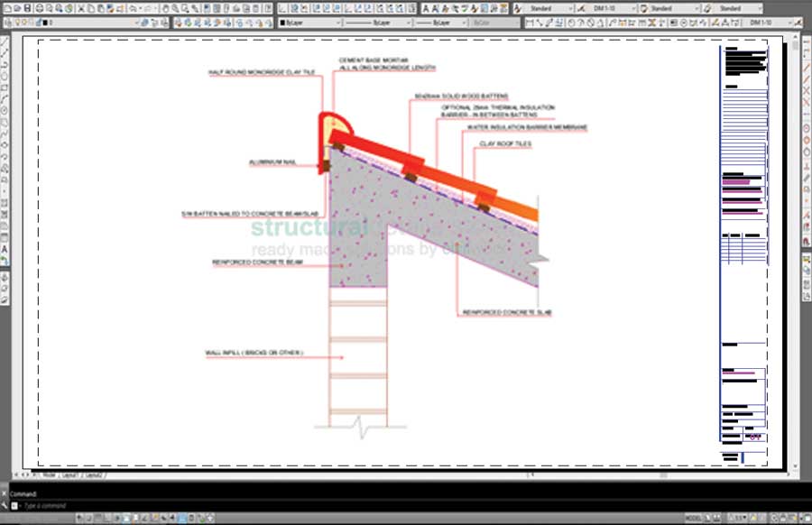
Task: Toggle the layer 0 lightbulb on/off
Action: [19, 23]
